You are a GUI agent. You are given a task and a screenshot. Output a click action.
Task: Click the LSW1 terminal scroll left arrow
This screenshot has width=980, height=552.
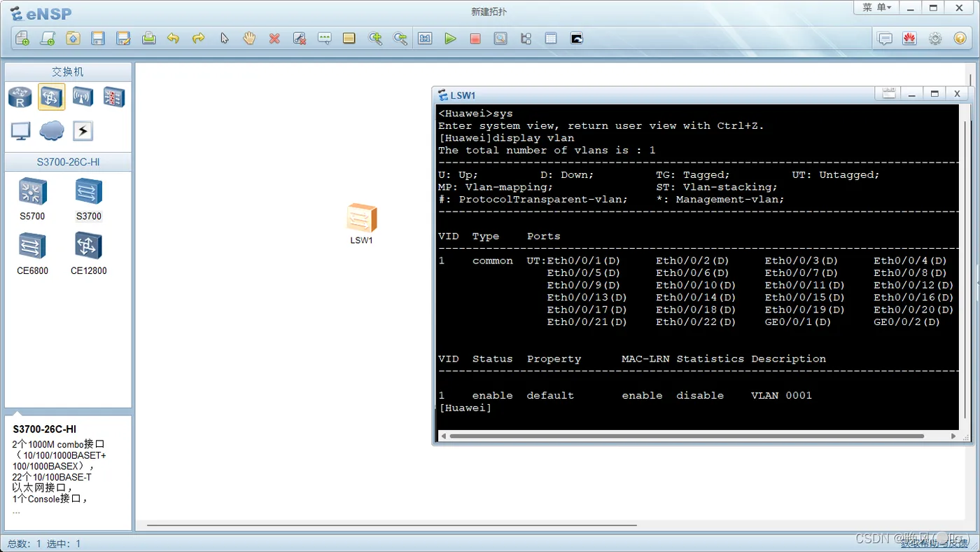click(442, 436)
